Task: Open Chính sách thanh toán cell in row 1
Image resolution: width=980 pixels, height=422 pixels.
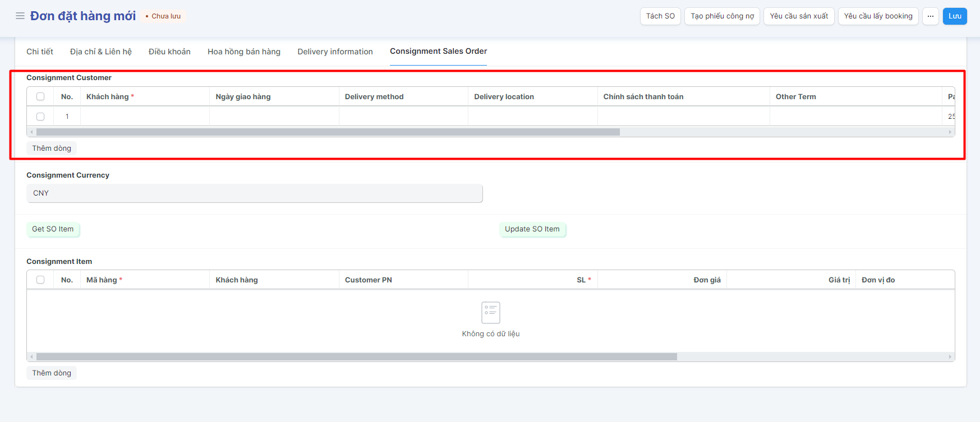Action: 683,117
